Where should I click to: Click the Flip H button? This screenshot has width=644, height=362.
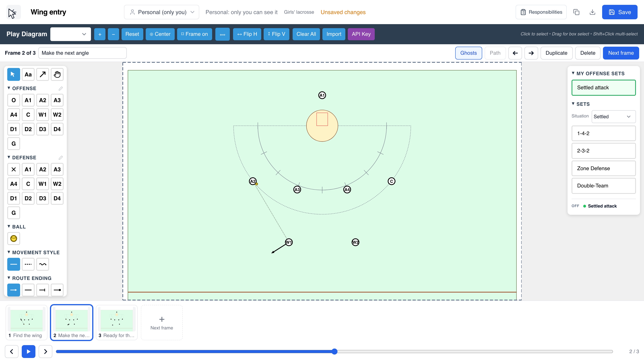point(247,34)
